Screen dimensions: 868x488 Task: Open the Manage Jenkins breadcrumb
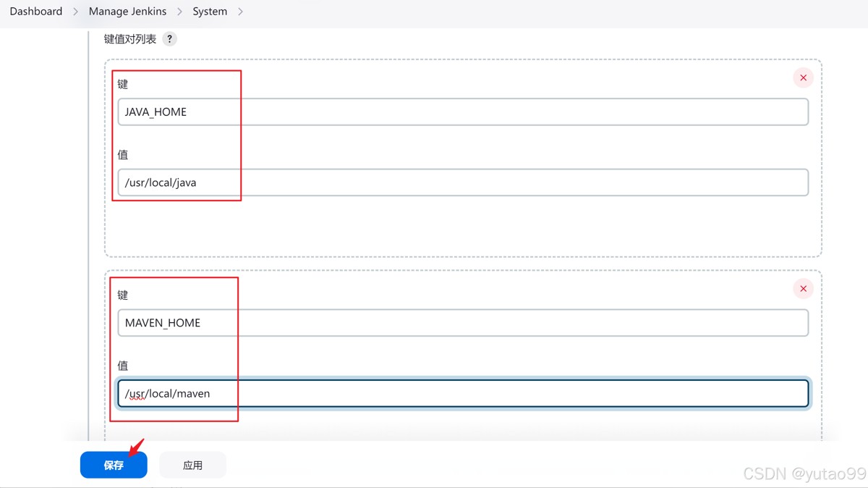click(127, 12)
